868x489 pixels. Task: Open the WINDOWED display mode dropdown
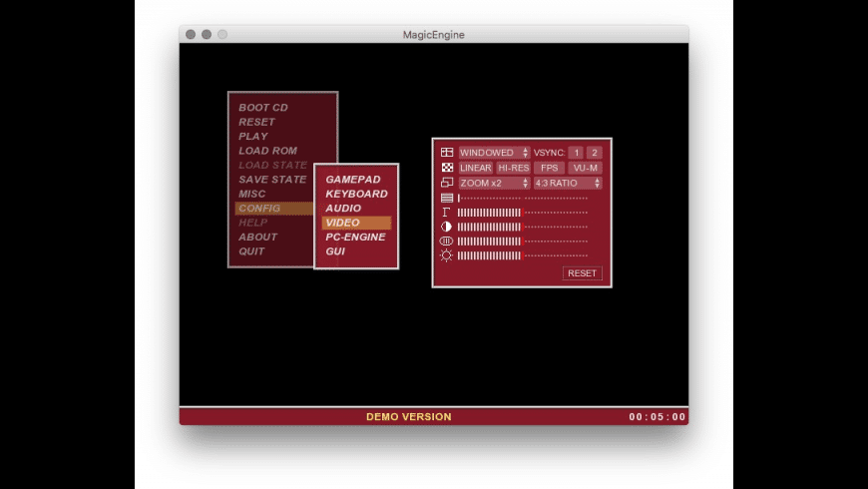(494, 153)
